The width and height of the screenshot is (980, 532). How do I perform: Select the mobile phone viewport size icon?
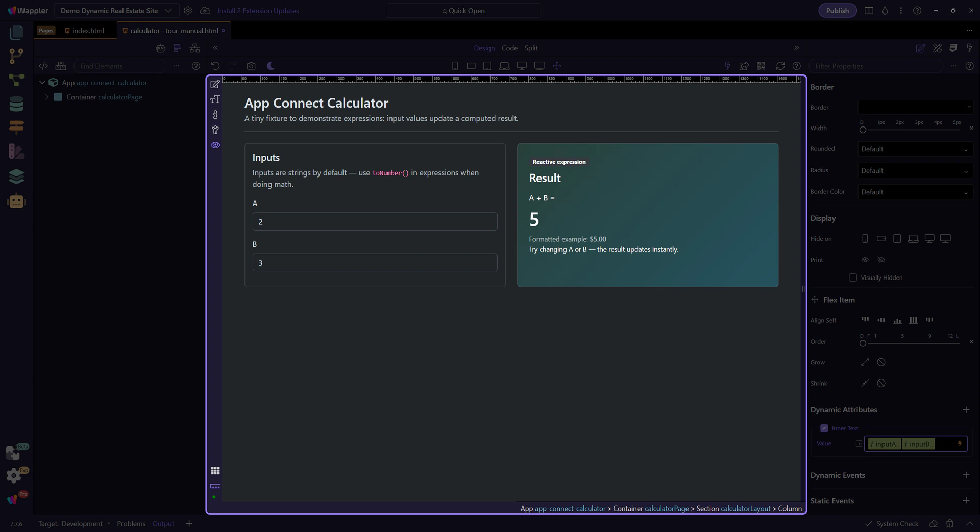[x=455, y=66]
